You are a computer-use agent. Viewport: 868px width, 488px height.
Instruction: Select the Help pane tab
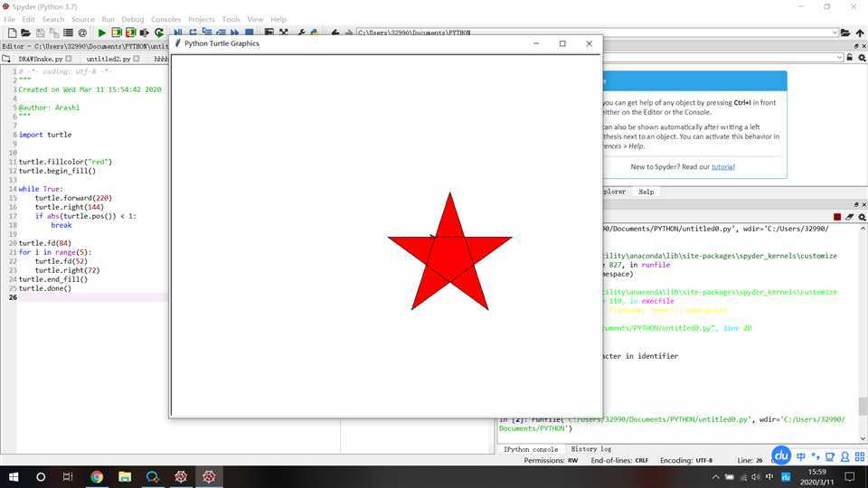click(x=646, y=192)
